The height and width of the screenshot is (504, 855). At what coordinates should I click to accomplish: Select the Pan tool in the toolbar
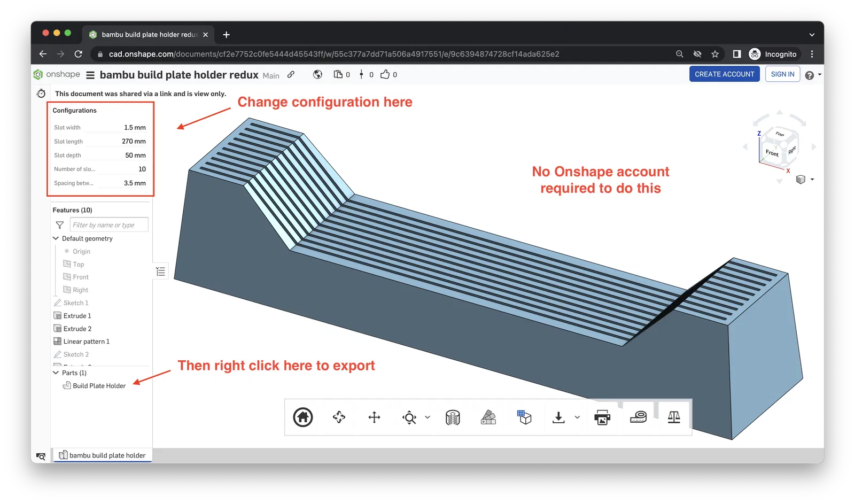pos(374,417)
